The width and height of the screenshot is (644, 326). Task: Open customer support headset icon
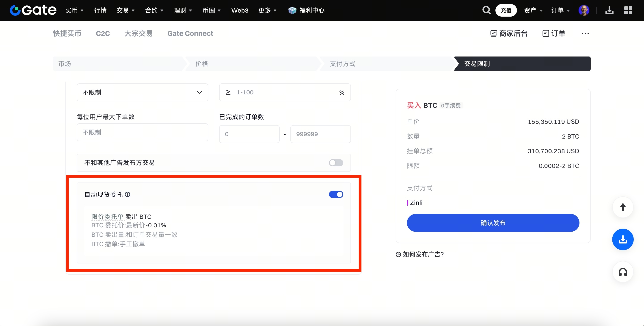pos(622,272)
